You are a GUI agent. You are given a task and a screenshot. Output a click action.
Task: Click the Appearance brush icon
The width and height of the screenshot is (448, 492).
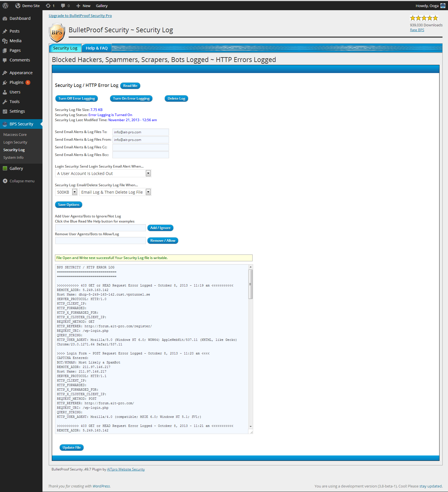click(5, 73)
